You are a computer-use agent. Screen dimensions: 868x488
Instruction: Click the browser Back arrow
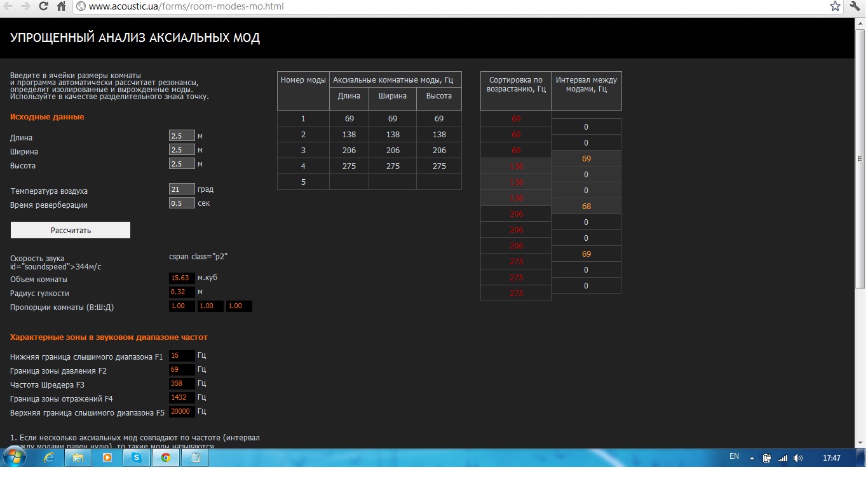(x=8, y=6)
